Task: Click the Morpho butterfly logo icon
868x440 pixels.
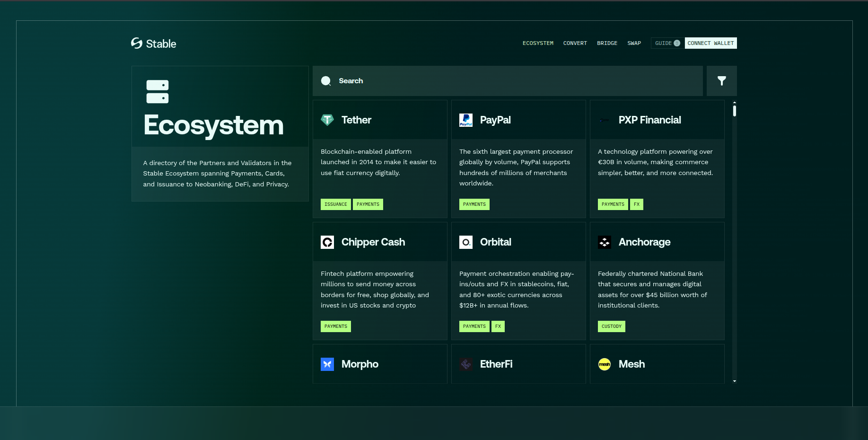Action: click(x=327, y=364)
